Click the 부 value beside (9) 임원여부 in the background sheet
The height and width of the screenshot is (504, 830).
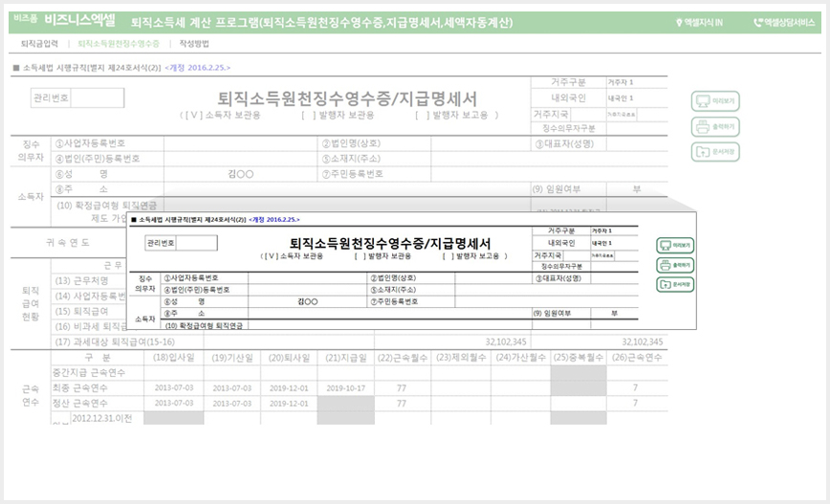[637, 189]
